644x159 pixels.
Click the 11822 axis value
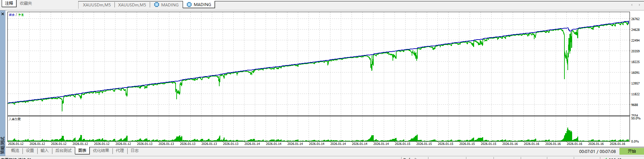click(635, 94)
